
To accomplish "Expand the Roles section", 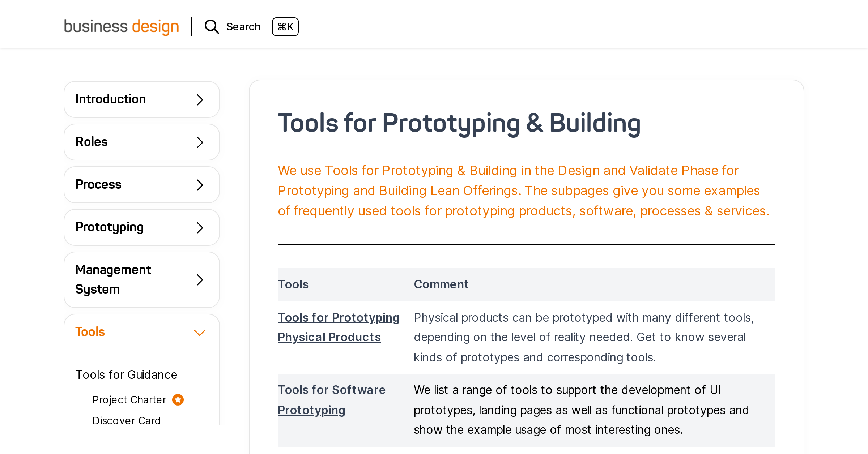I will click(x=199, y=142).
